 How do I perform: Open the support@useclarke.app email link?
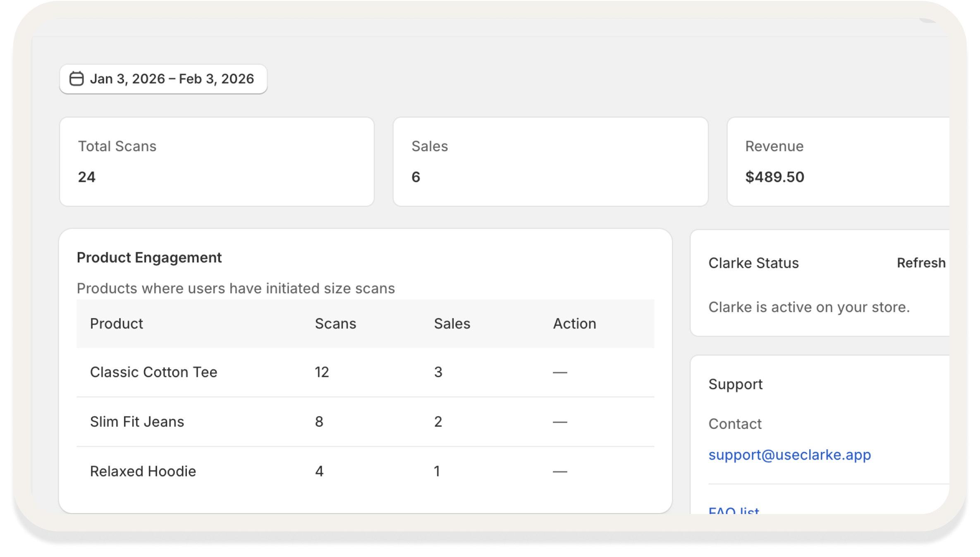(789, 455)
